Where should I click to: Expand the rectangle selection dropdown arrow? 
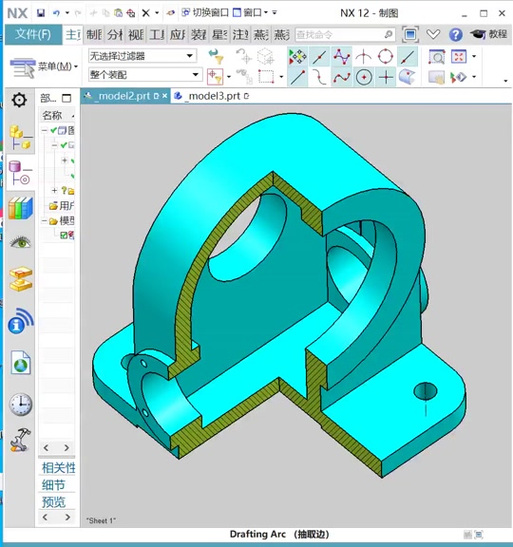(281, 76)
